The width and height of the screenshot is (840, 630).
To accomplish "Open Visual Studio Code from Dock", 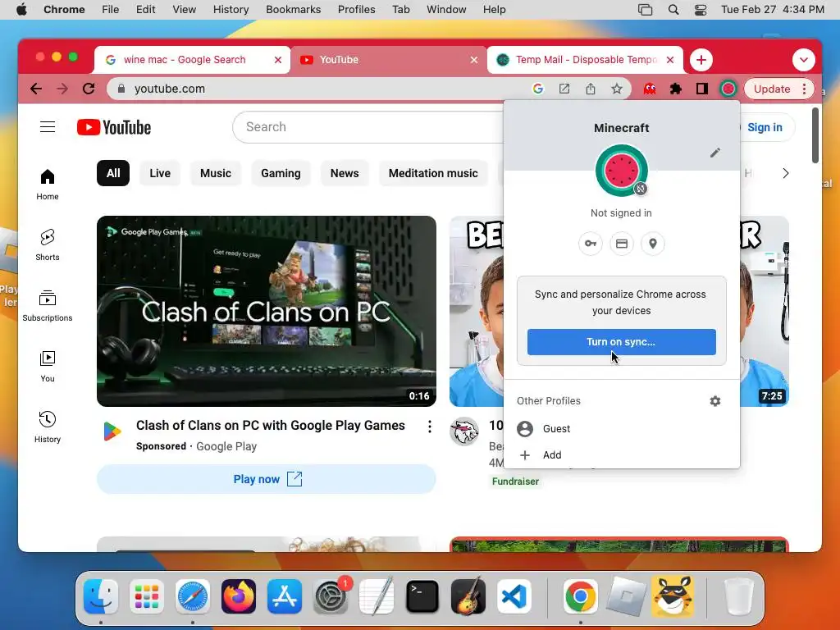I will (x=514, y=596).
